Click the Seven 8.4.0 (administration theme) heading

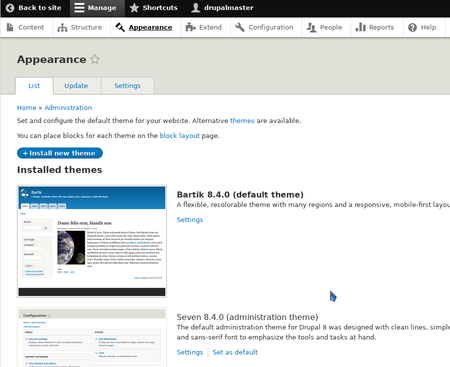(247, 317)
